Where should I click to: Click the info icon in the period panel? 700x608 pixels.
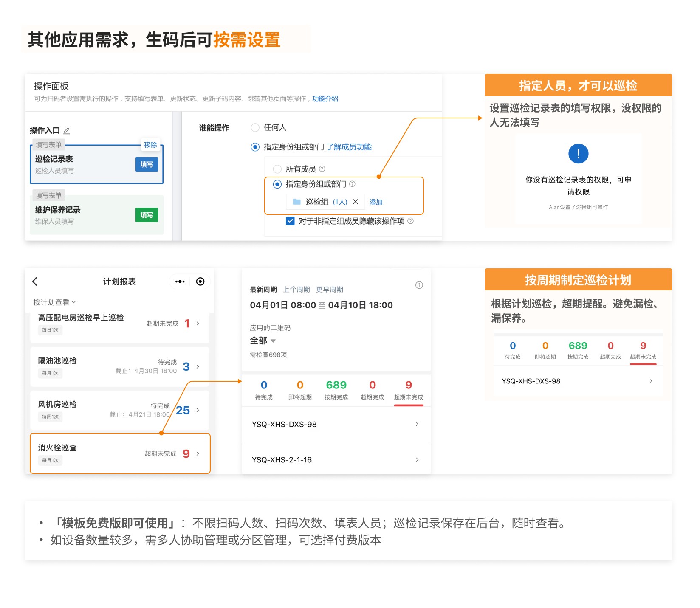(419, 285)
